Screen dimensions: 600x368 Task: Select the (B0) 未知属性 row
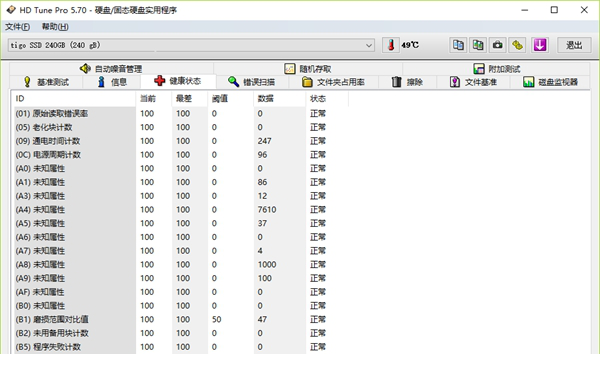click(x=180, y=306)
